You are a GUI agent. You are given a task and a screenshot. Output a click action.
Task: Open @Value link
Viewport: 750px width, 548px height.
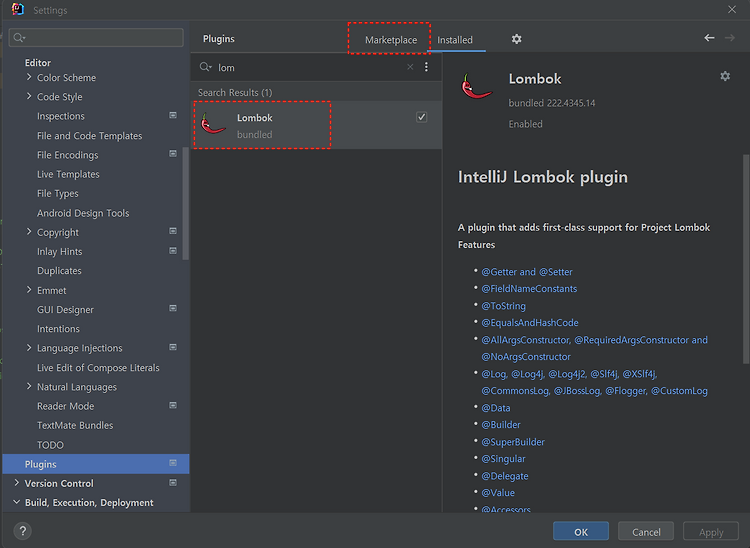click(x=498, y=493)
